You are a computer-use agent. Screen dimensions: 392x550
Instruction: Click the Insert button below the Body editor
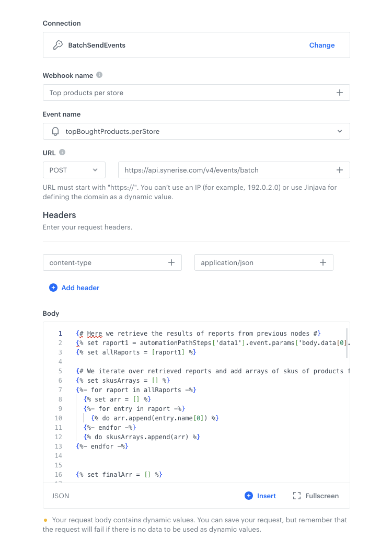[266, 496]
